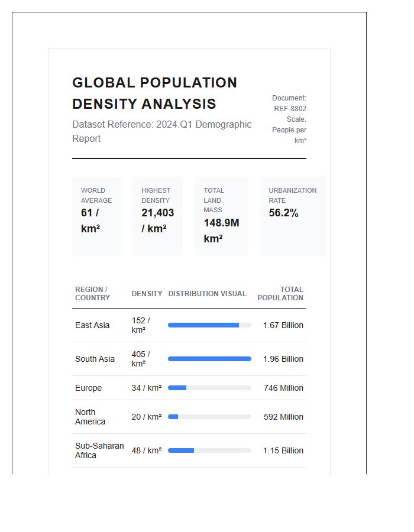Click the 746 Million population value
Viewport: 414px width, 532px height.
coord(283,388)
